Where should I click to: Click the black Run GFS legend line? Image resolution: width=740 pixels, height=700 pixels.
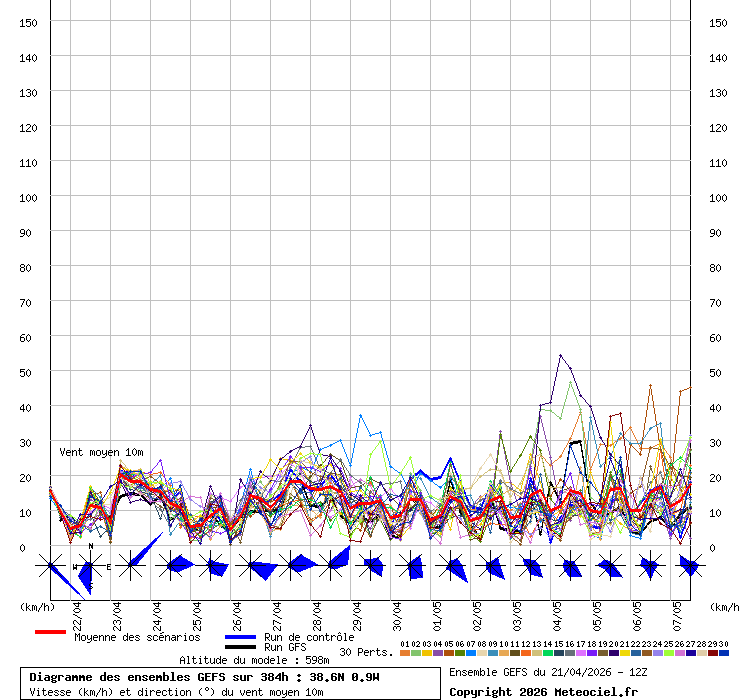240,648
